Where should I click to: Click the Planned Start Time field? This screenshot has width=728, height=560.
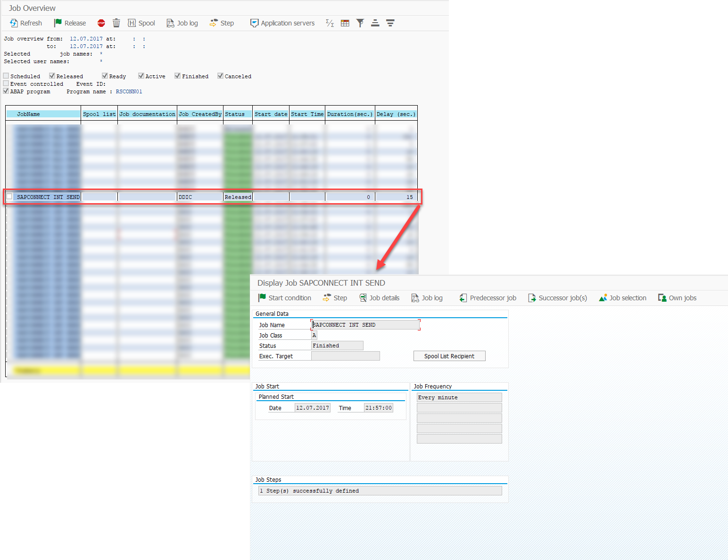click(379, 408)
